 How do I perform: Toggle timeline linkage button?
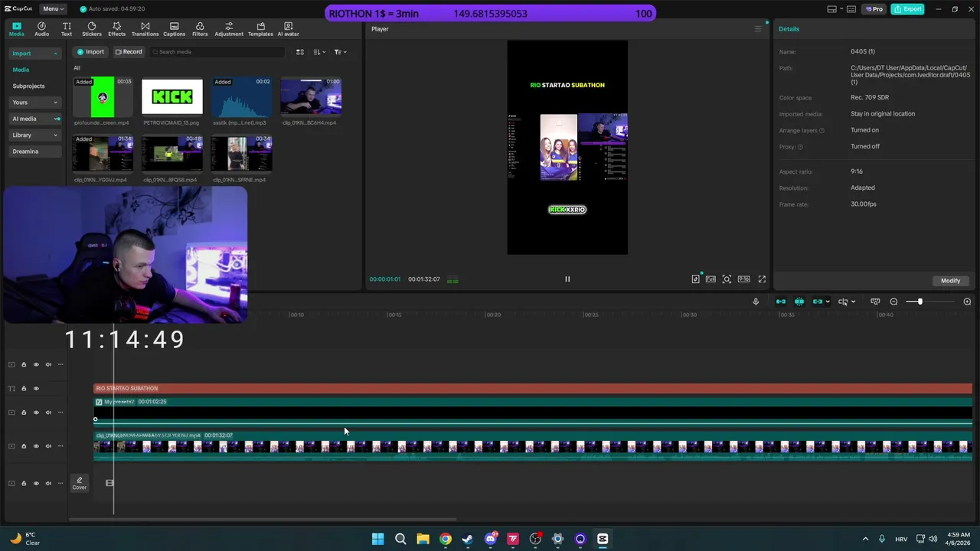817,302
